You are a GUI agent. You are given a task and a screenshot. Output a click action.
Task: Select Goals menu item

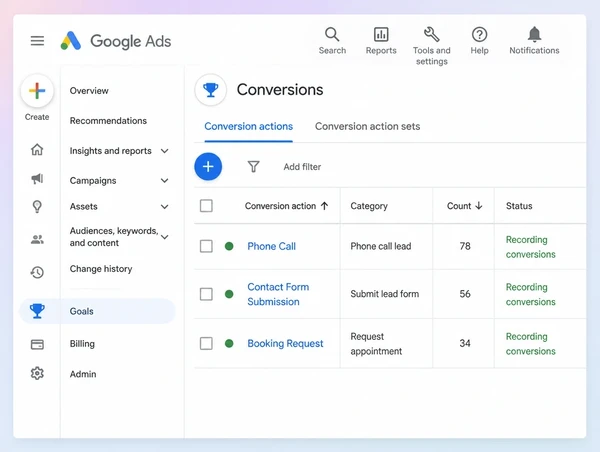click(x=82, y=311)
